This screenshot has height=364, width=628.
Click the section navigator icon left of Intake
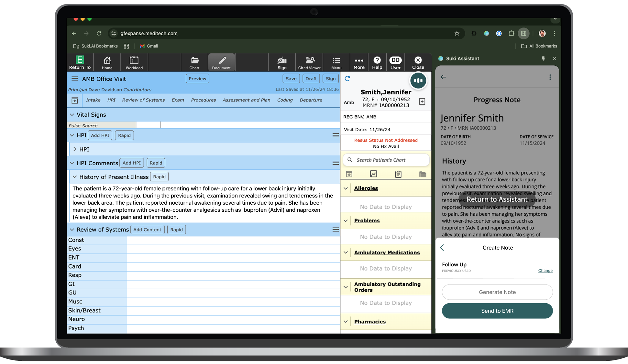click(x=75, y=100)
